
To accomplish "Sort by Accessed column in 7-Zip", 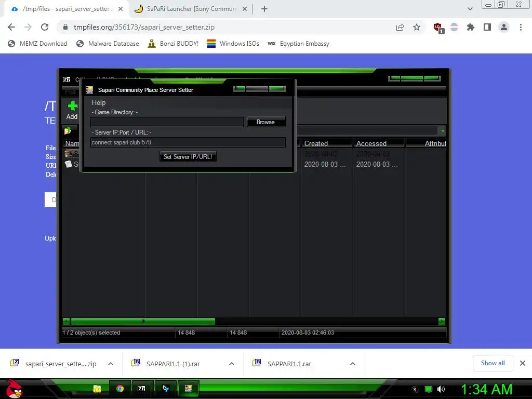I will tap(379, 143).
